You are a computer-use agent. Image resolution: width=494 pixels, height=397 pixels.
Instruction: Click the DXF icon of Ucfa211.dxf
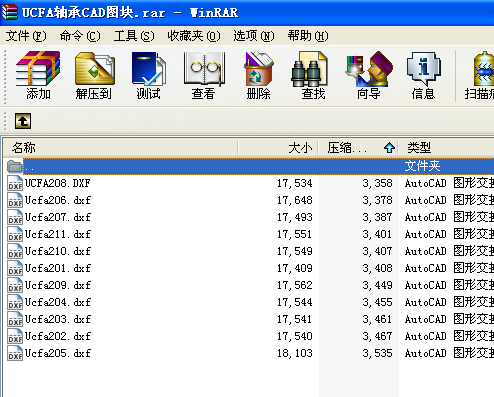click(x=15, y=234)
